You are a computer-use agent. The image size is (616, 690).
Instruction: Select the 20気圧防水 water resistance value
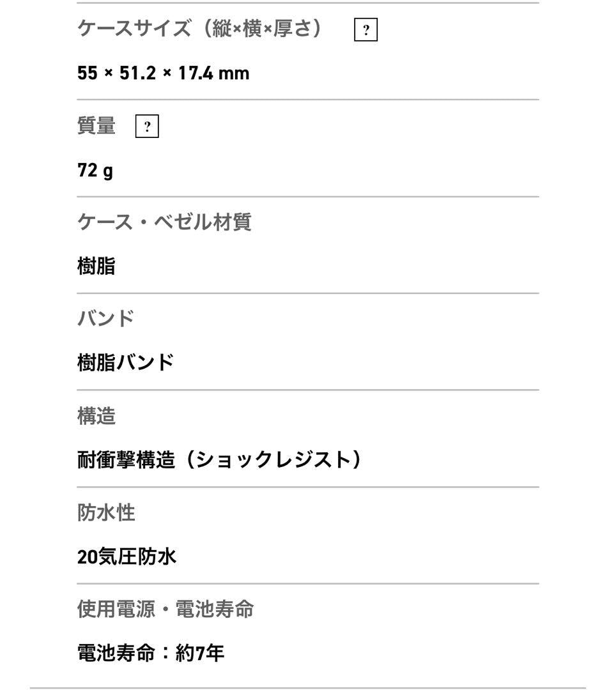point(127,557)
